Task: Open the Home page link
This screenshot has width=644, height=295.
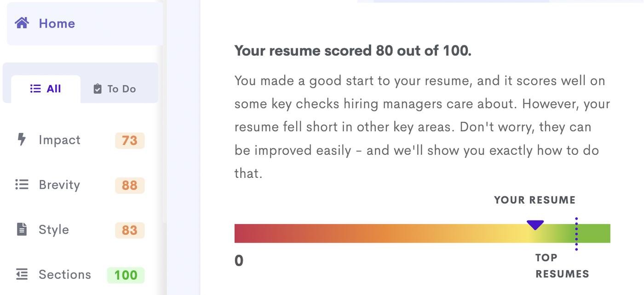Action: coord(57,23)
